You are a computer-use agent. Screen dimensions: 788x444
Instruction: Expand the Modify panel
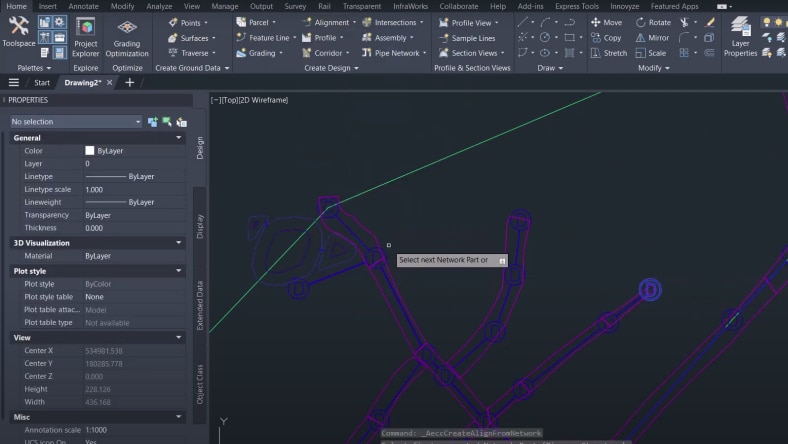654,68
